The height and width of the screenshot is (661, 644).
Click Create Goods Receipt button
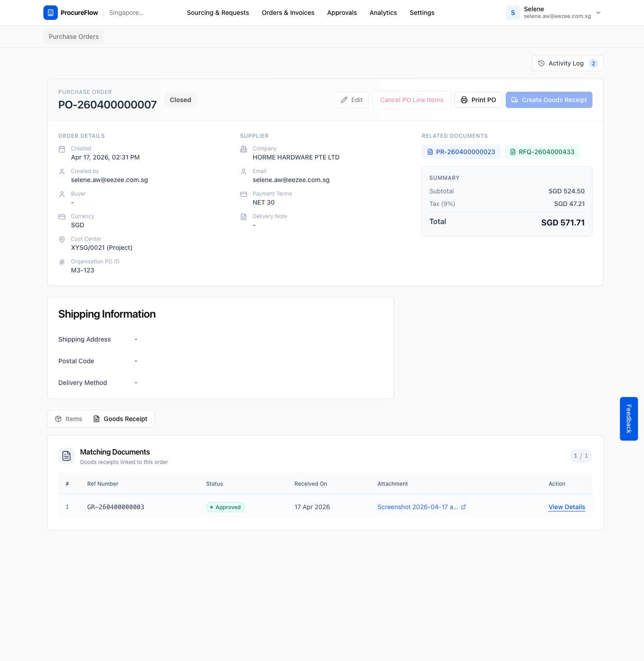click(x=549, y=100)
